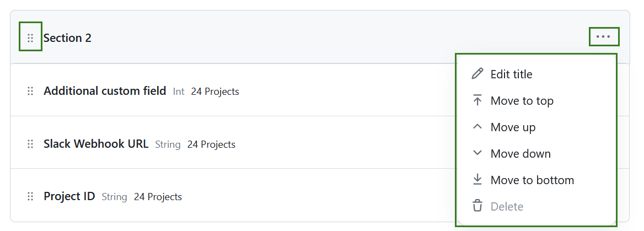Click the Additional custom field drag handle
This screenshot has height=231, width=644.
[30, 91]
